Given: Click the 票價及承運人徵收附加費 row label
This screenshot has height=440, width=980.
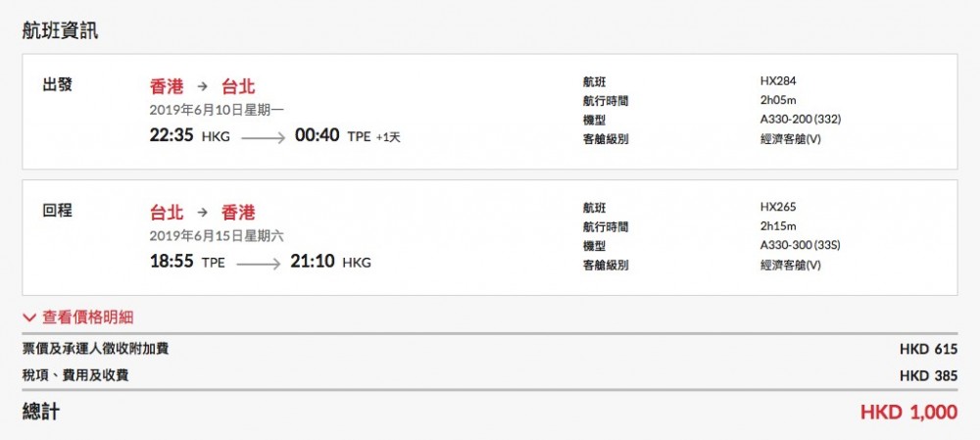Looking at the screenshot, I should (x=88, y=349).
